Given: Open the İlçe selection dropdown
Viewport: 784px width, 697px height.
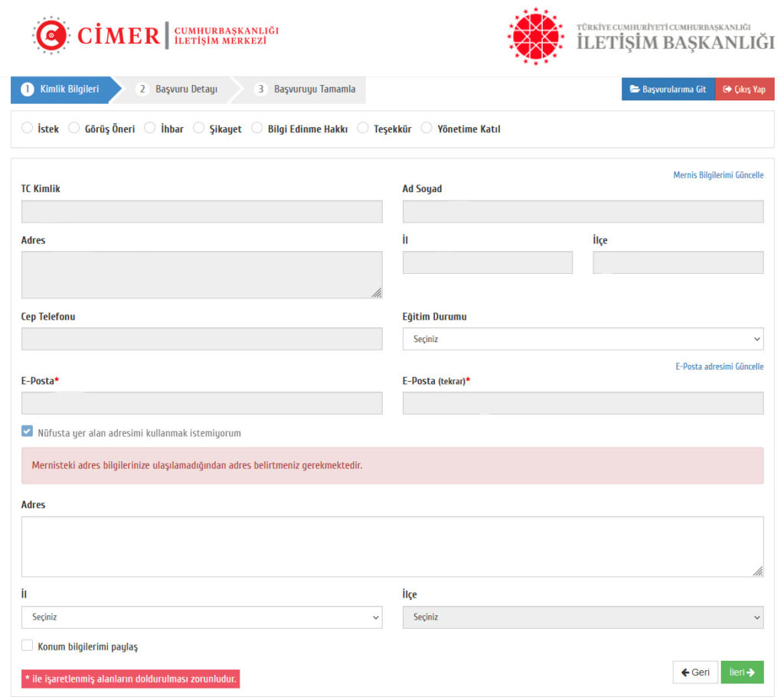Looking at the screenshot, I should 583,617.
